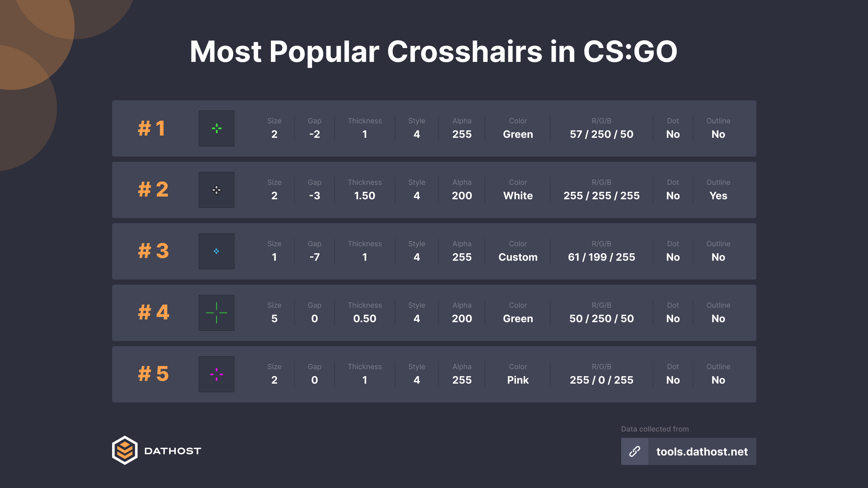Viewport: 868px width, 488px height.
Task: Click the 'Pink' color value in row #5
Action: coord(518,380)
